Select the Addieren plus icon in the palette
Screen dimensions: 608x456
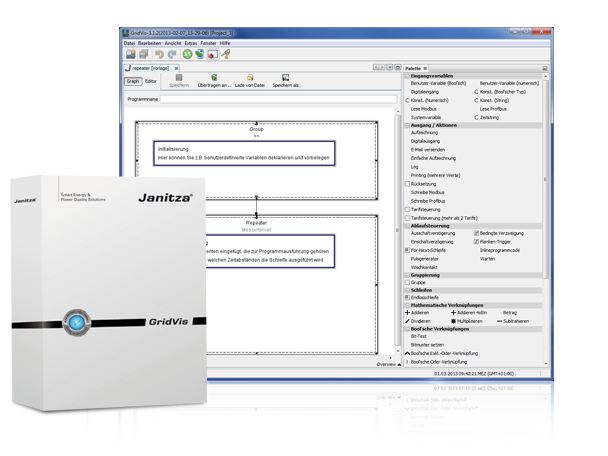click(x=407, y=312)
